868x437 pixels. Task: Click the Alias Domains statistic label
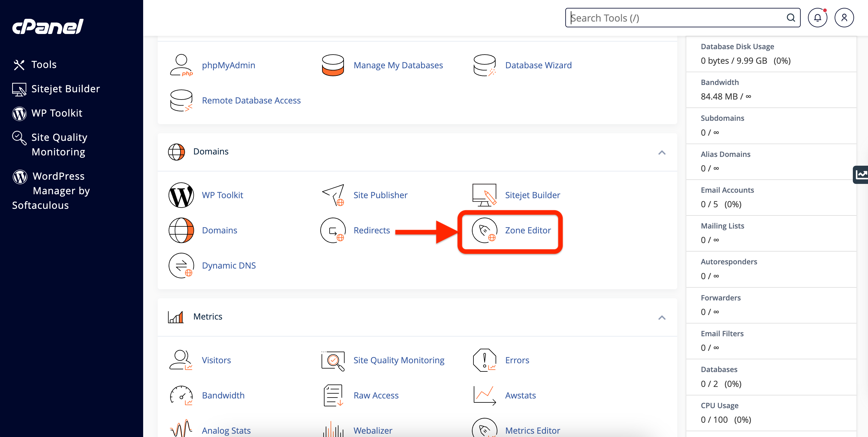point(725,154)
